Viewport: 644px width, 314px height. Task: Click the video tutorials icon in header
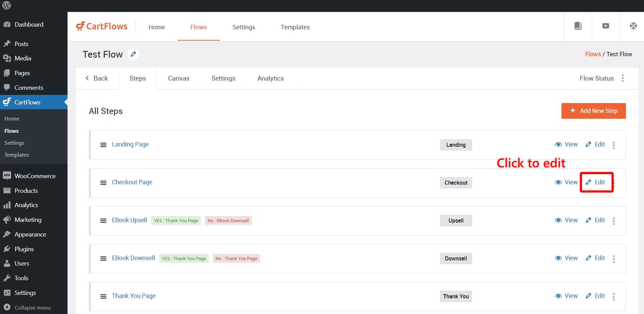[605, 26]
